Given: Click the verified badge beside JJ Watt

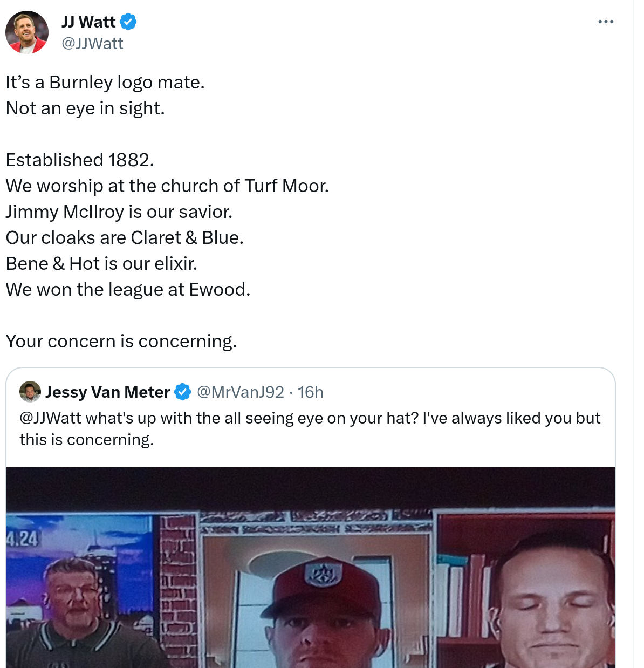Looking at the screenshot, I should 128,22.
